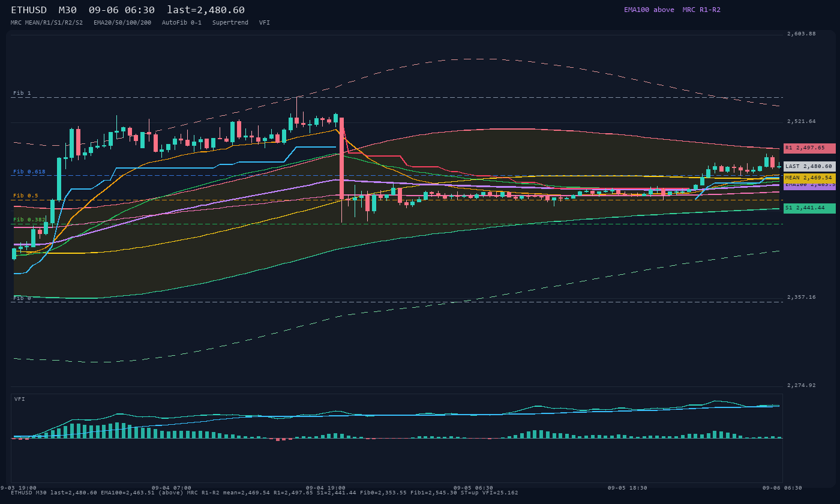Click the 2,357.16 price axis value
This screenshot has height=504, width=840.
[802, 297]
